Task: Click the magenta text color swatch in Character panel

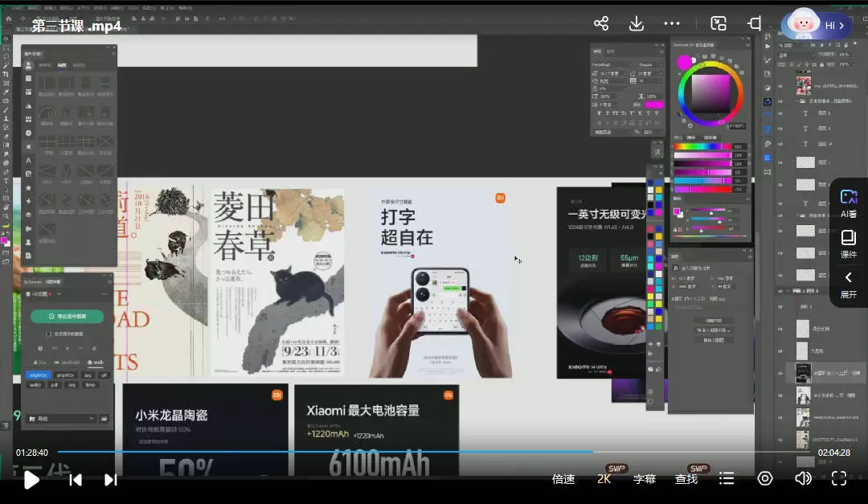Action: (654, 104)
